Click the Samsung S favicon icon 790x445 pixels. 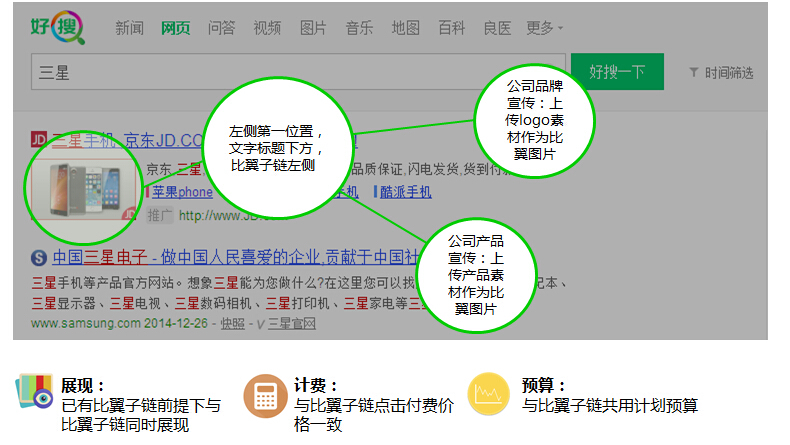coord(39,258)
